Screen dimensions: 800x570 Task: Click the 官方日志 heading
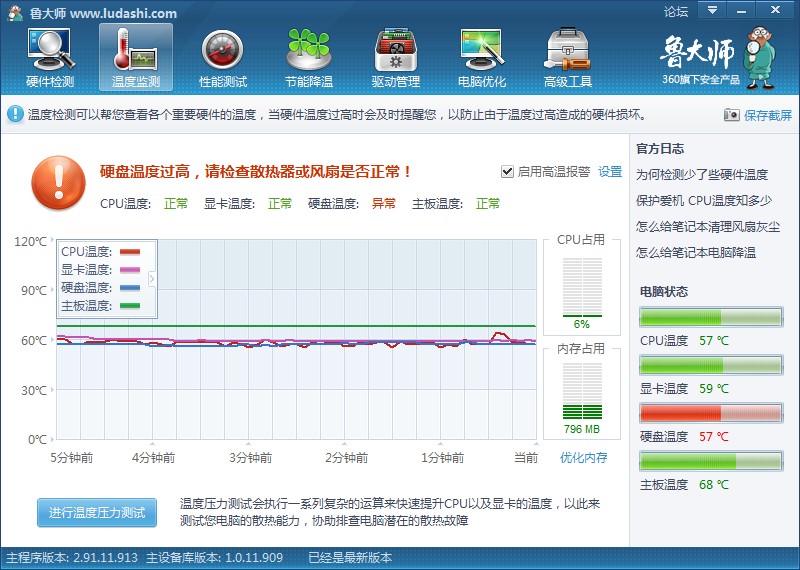tap(660, 148)
